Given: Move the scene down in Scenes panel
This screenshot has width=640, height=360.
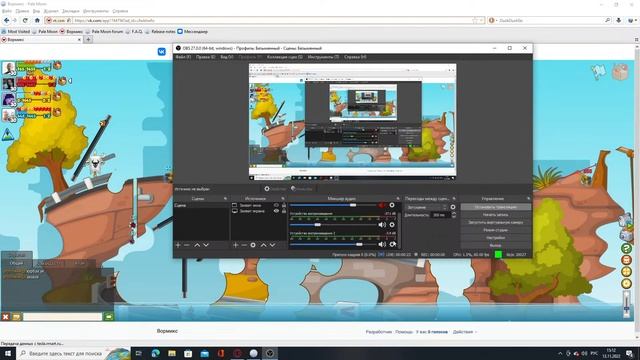Looking at the screenshot, I should pos(206,245).
